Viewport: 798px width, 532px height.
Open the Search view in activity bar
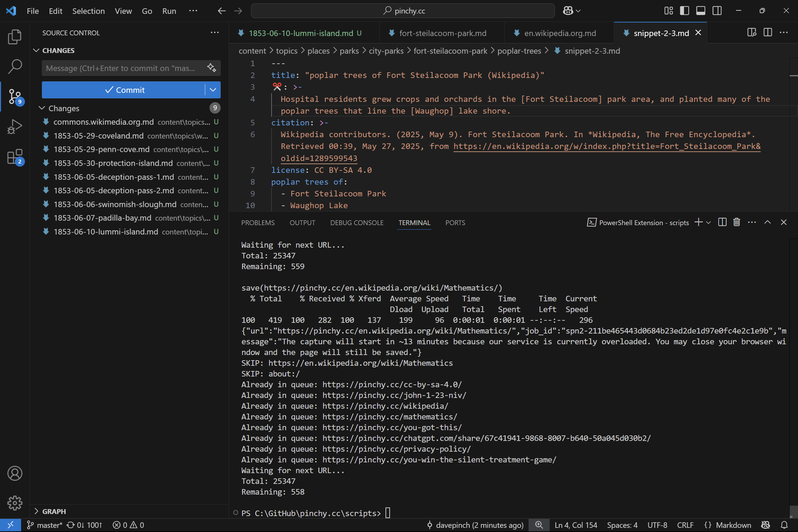point(15,66)
